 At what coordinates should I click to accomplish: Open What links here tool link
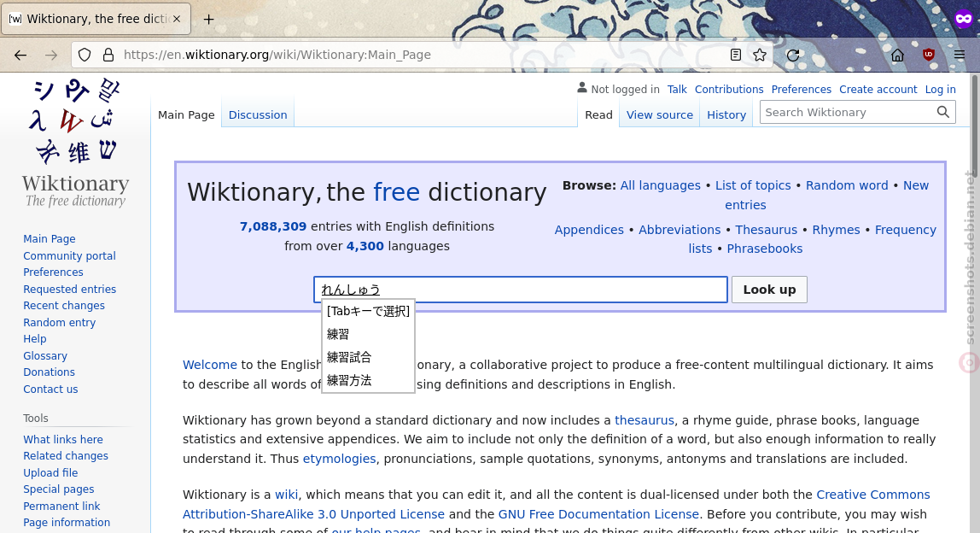[63, 440]
